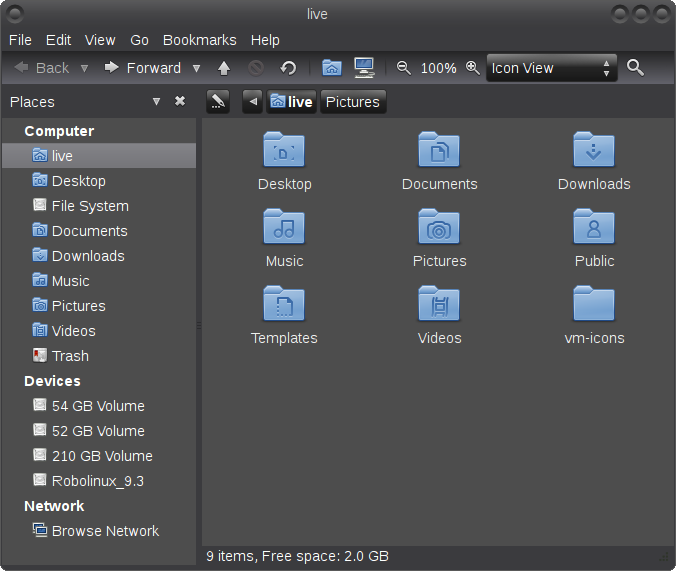Select the Templates folder icon
Viewport: 676px width, 571px height.
pyautogui.click(x=284, y=303)
